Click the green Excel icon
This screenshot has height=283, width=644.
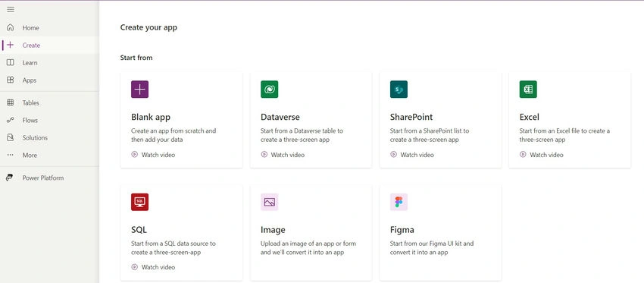click(528, 90)
